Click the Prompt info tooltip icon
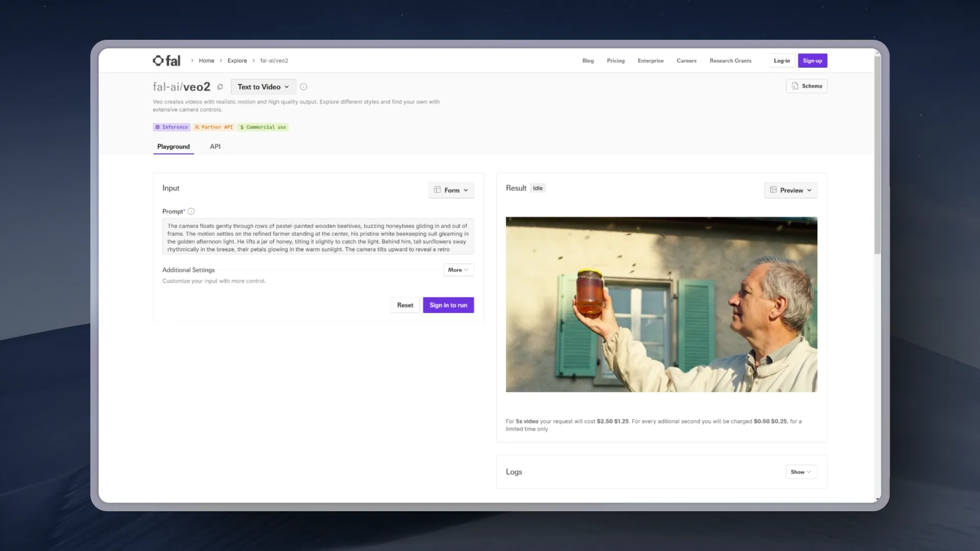This screenshot has width=980, height=551. pos(191,211)
